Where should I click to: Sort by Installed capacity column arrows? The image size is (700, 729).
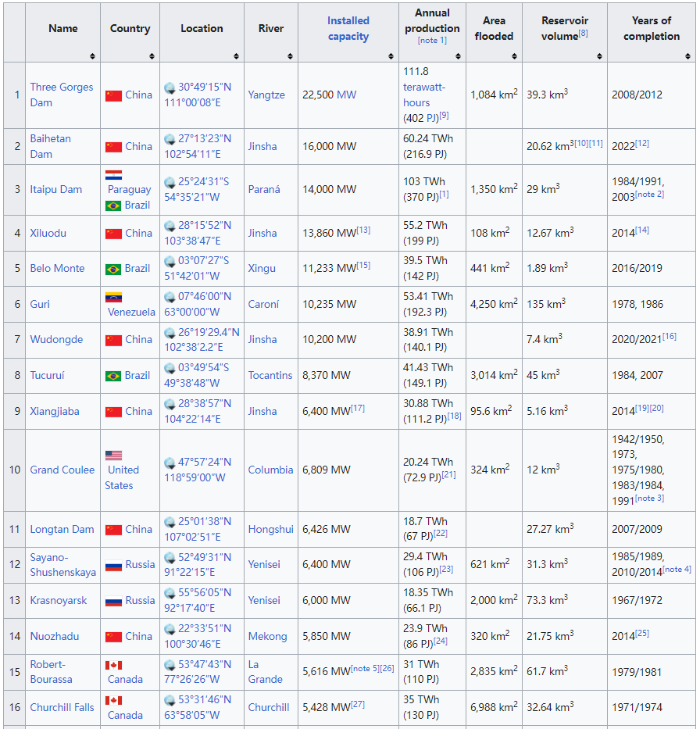coord(391,56)
